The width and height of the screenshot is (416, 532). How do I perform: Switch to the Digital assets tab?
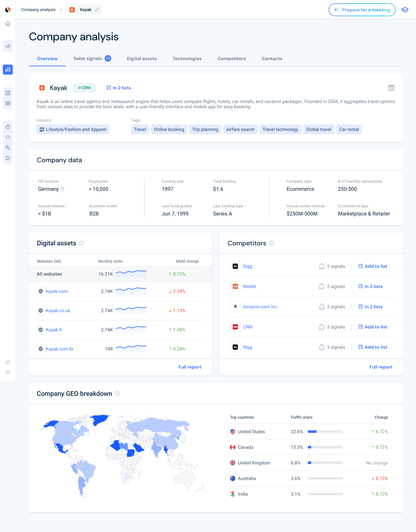coord(142,58)
